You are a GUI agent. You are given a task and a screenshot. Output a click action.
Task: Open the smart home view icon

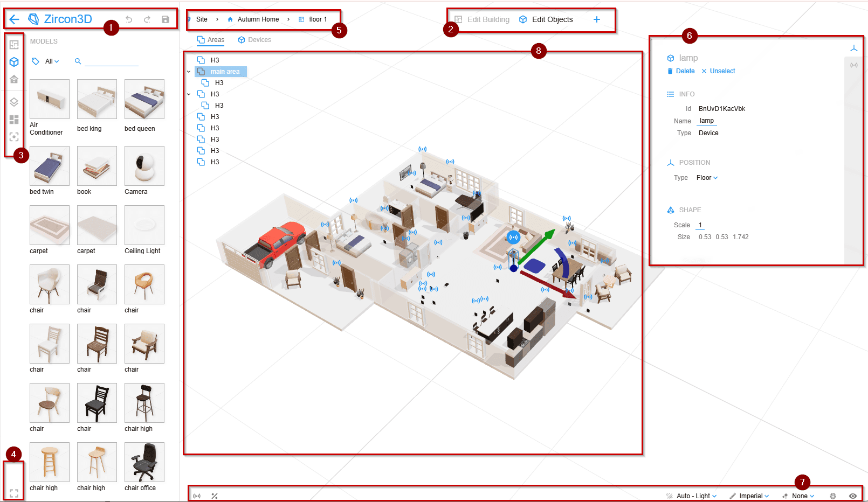tap(14, 79)
